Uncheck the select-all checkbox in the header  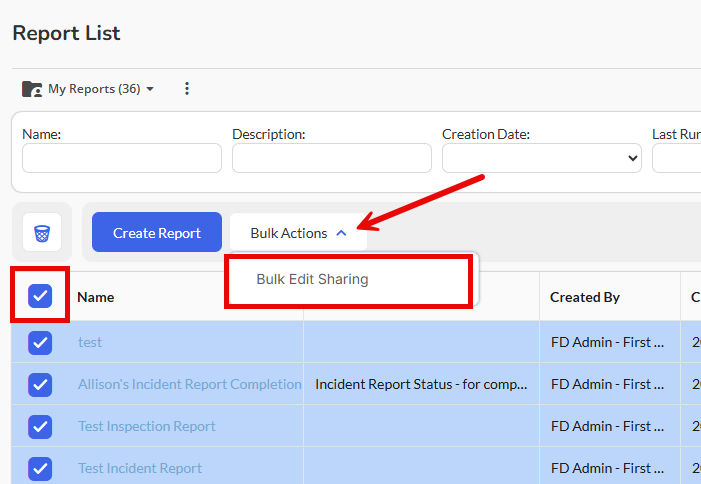(x=40, y=296)
